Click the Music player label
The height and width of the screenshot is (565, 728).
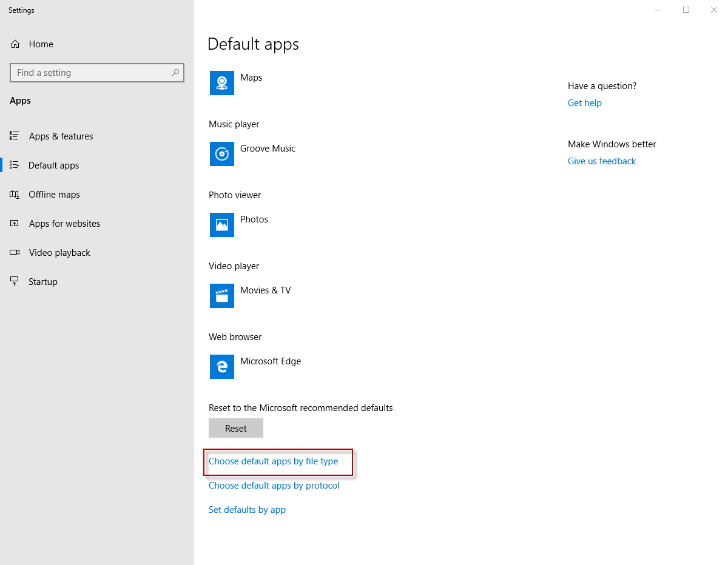(234, 124)
